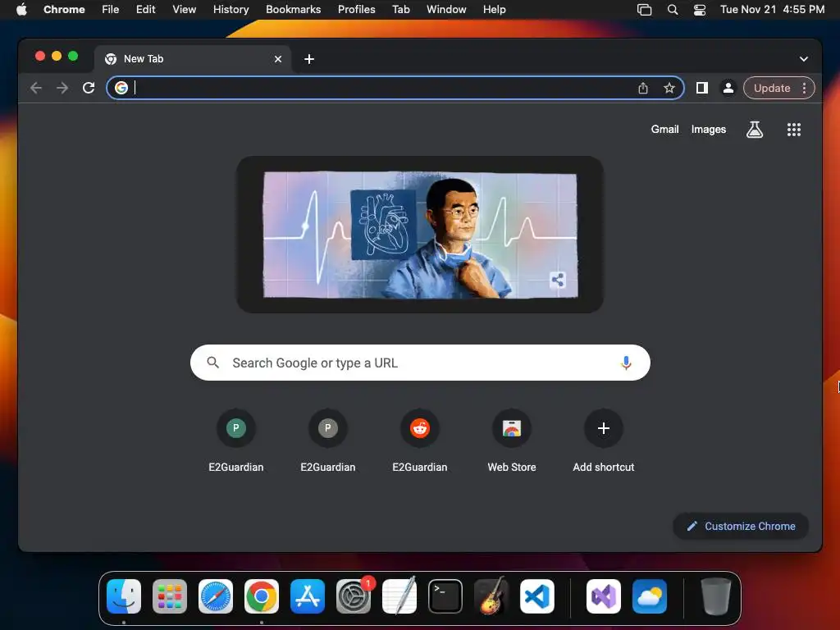840x630 pixels.
Task: Open the Chrome profile avatar menu
Action: click(x=728, y=88)
